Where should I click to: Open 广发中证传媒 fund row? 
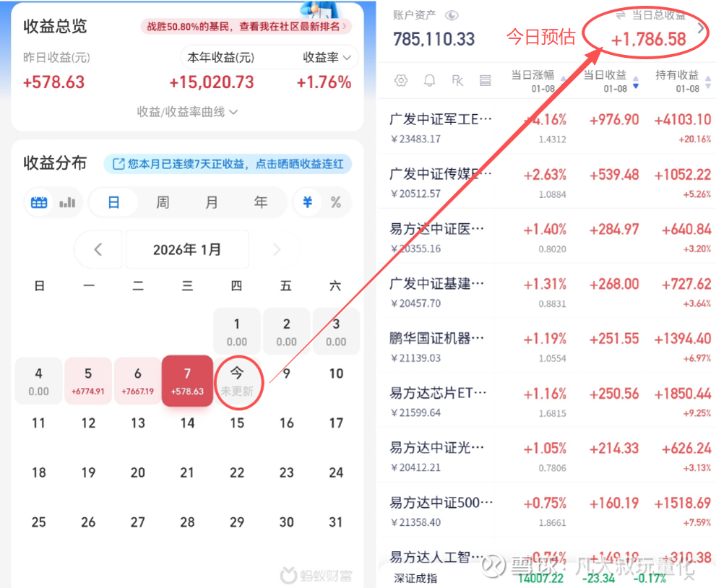[x=545, y=181]
